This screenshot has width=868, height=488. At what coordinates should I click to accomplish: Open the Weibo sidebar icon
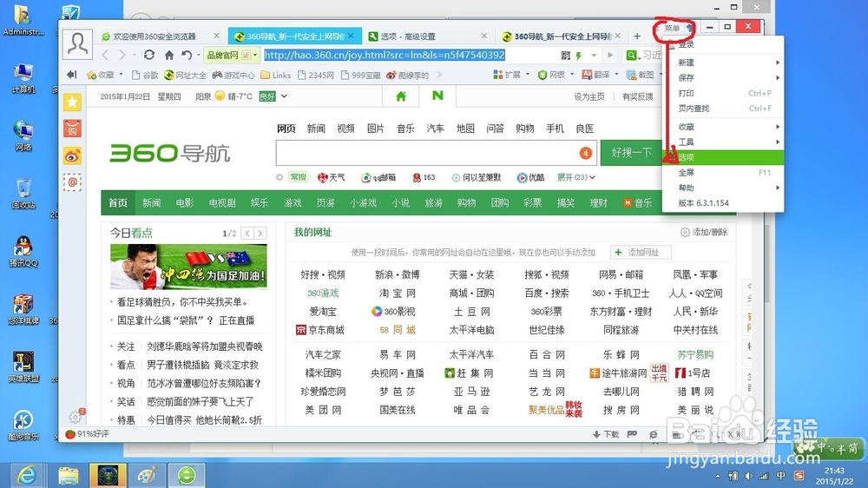73,156
